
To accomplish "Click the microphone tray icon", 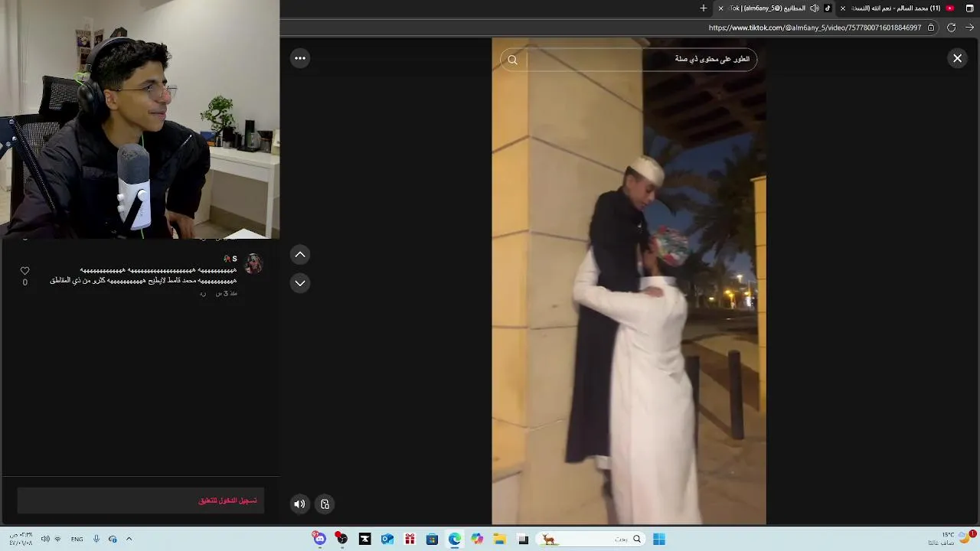I will 96,539.
